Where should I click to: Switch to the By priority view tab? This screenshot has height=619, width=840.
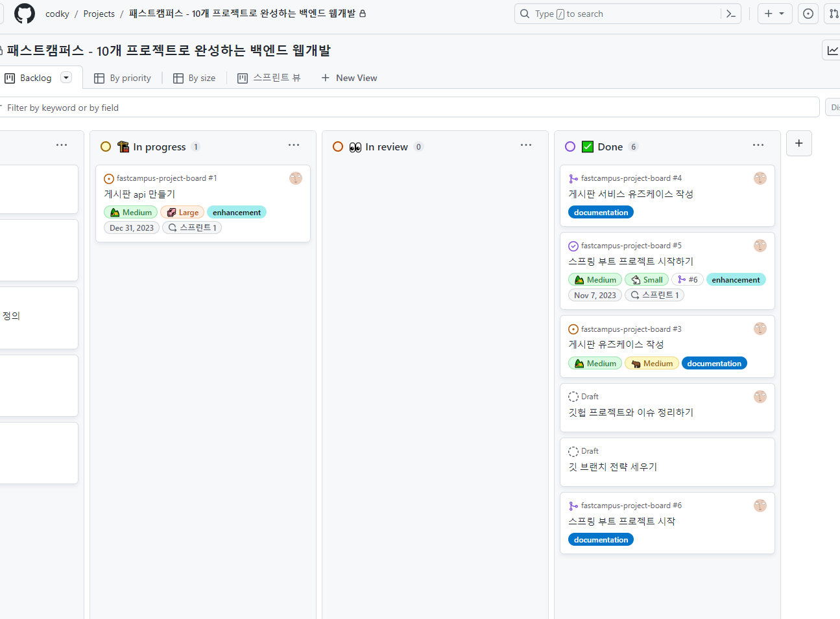[123, 78]
